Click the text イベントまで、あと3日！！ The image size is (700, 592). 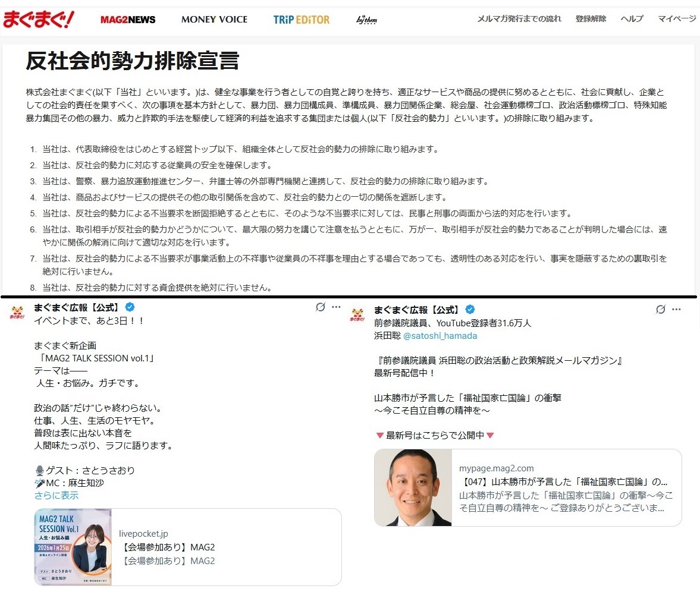pyautogui.click(x=89, y=320)
